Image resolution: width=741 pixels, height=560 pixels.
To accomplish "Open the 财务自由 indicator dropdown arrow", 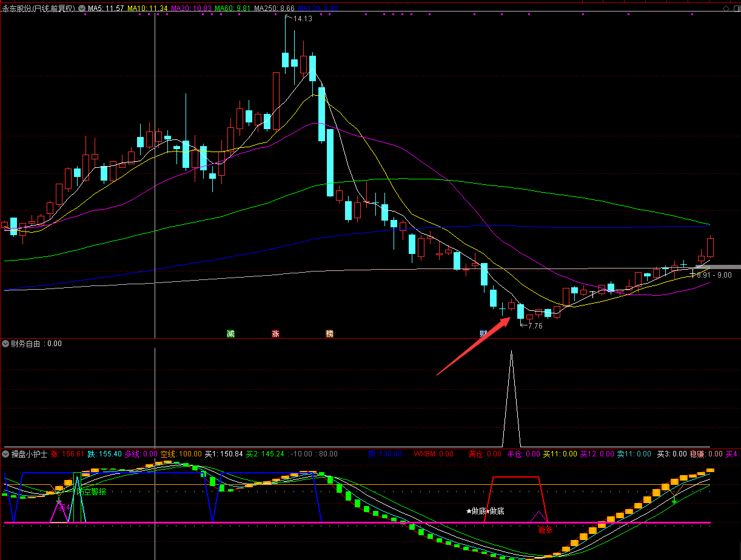I will point(6,344).
